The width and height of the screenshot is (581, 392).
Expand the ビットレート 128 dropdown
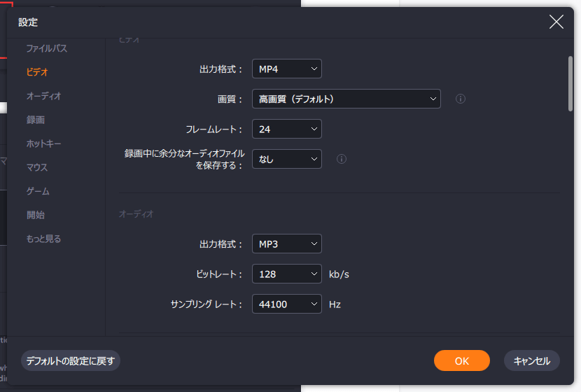coord(287,274)
